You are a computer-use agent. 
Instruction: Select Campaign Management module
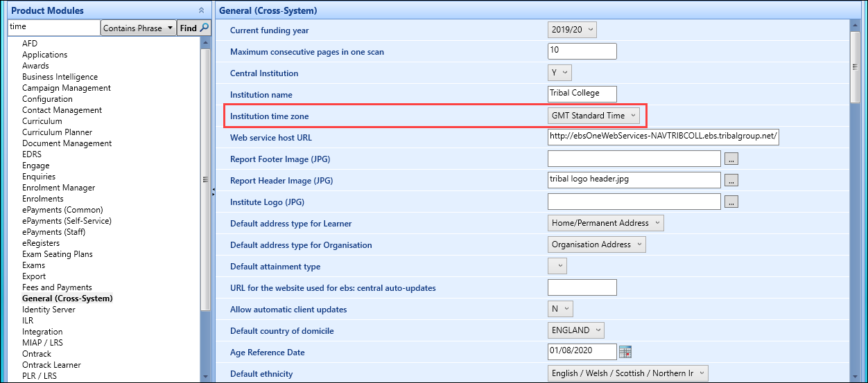click(x=67, y=88)
